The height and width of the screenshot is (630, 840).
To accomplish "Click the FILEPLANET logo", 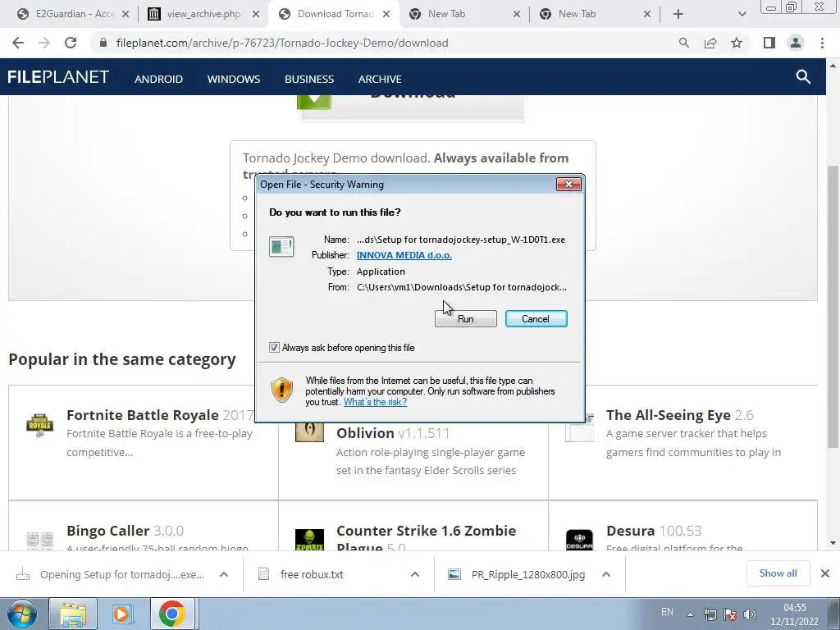I will pyautogui.click(x=58, y=77).
